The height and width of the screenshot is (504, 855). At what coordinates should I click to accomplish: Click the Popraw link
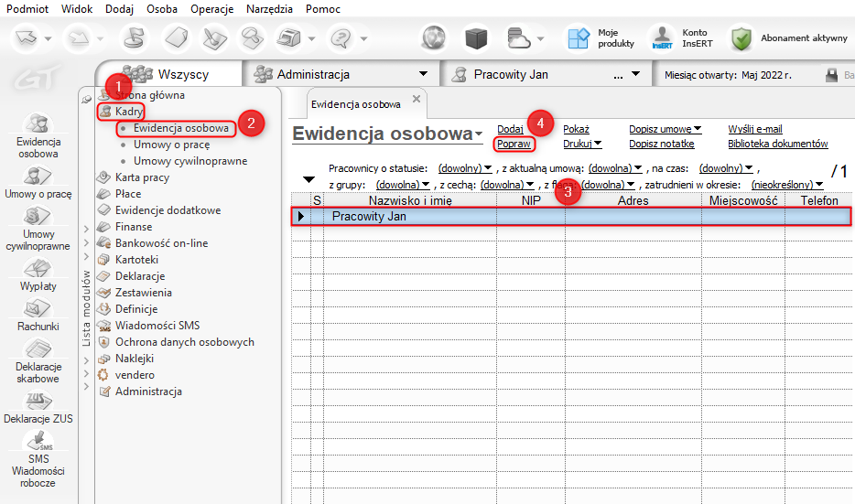pyautogui.click(x=514, y=144)
